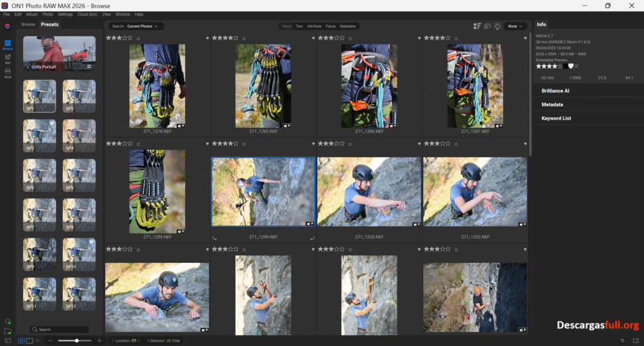Click the presets Search input field
Screen dimensions: 644x346
pos(60,330)
